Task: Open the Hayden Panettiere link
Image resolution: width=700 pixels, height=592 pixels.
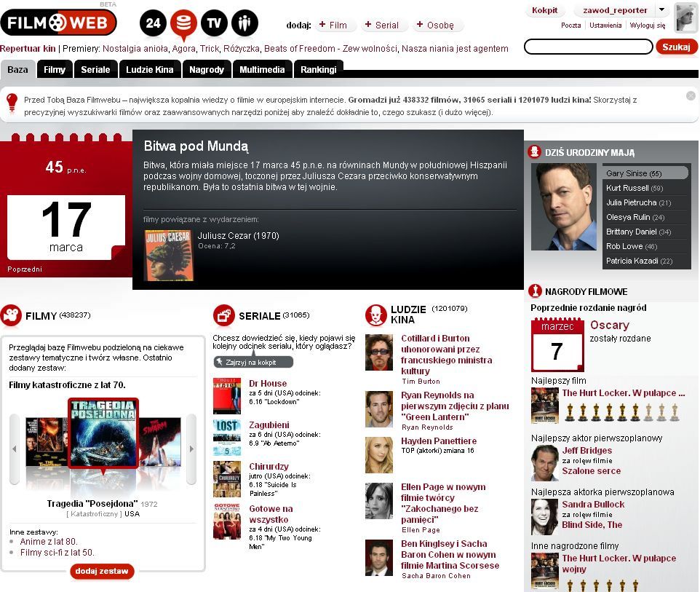Action: [439, 441]
